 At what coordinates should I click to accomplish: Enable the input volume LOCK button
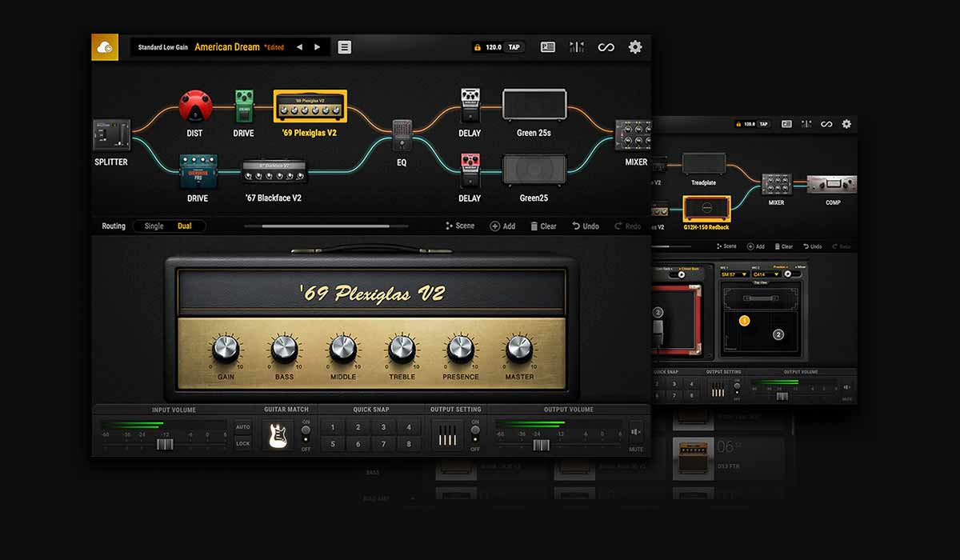[x=242, y=443]
